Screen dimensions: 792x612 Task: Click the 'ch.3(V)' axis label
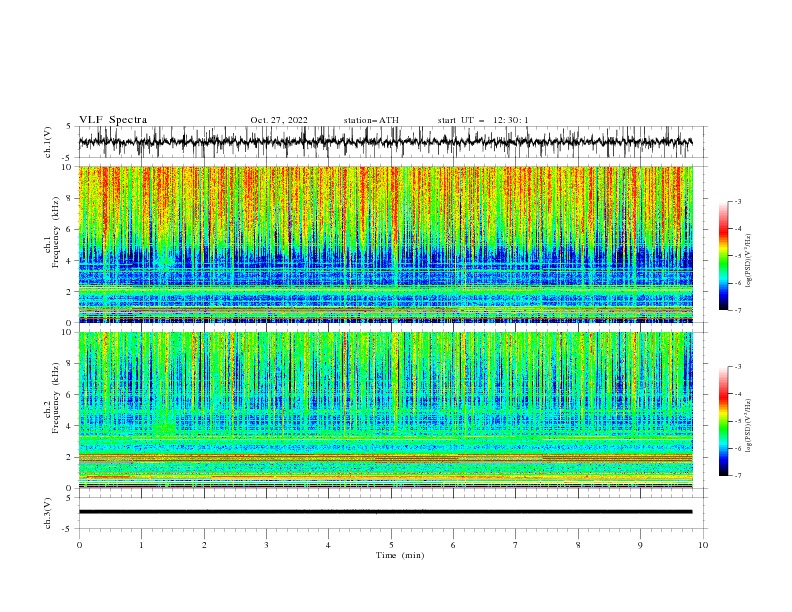48,513
